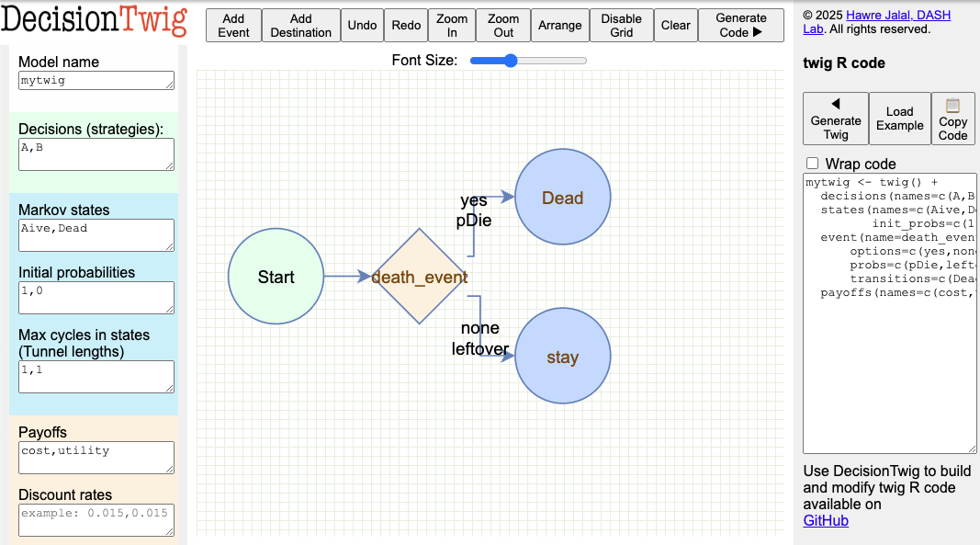Zoom In on the canvas

click(452, 26)
